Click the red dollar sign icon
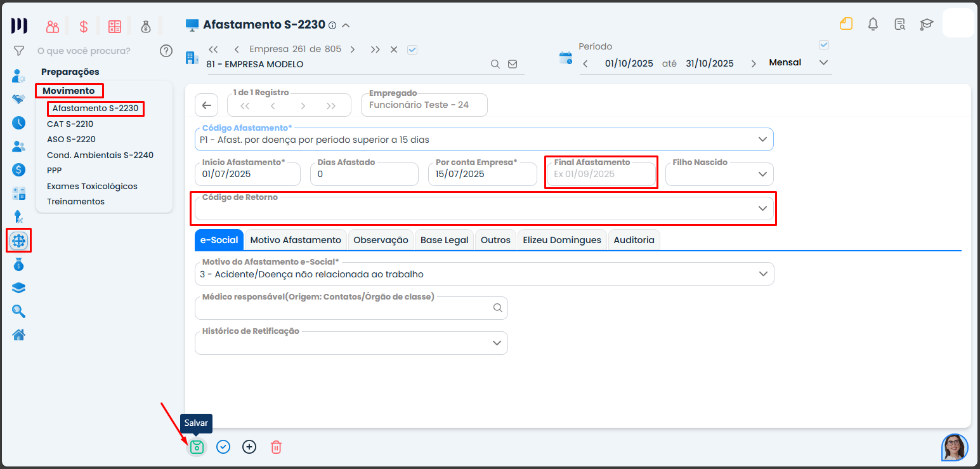This screenshot has height=469, width=980. point(84,26)
